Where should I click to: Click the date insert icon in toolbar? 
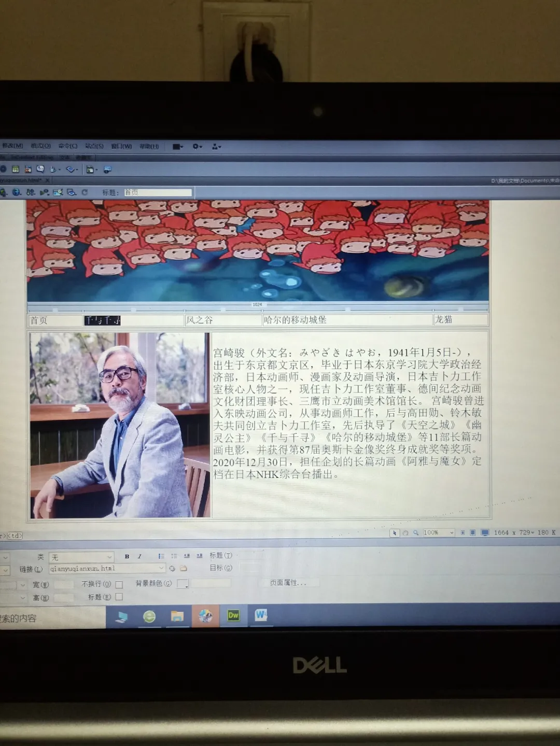pyautogui.click(x=16, y=169)
